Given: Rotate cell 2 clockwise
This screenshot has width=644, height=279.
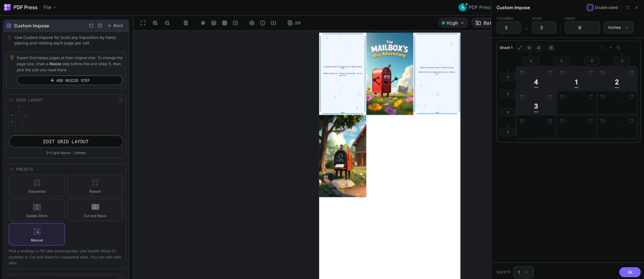Looking at the screenshot, I should pyautogui.click(x=631, y=73).
